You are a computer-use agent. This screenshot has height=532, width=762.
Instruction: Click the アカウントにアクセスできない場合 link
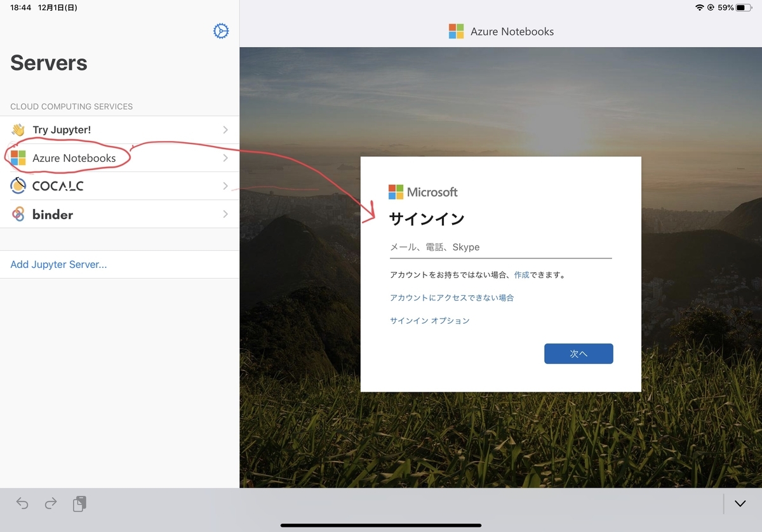(x=451, y=298)
